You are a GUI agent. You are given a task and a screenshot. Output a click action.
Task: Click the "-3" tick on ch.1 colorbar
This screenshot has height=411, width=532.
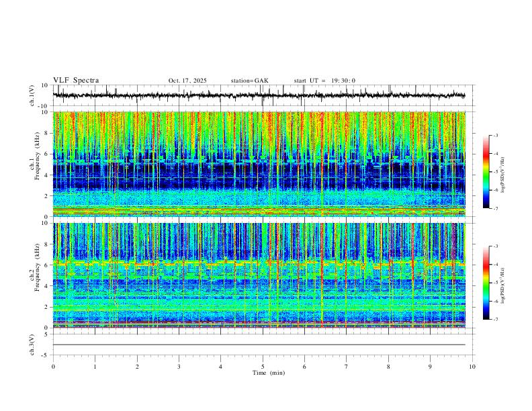click(x=495, y=135)
